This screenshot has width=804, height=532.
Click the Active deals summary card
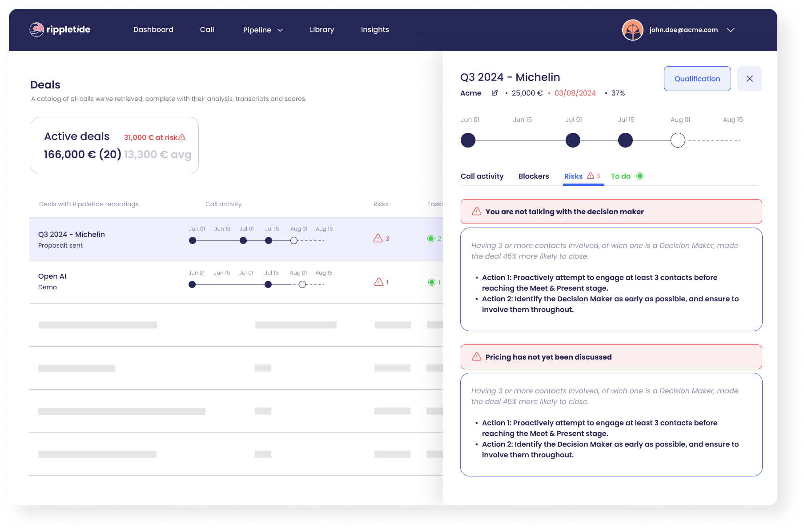(115, 145)
